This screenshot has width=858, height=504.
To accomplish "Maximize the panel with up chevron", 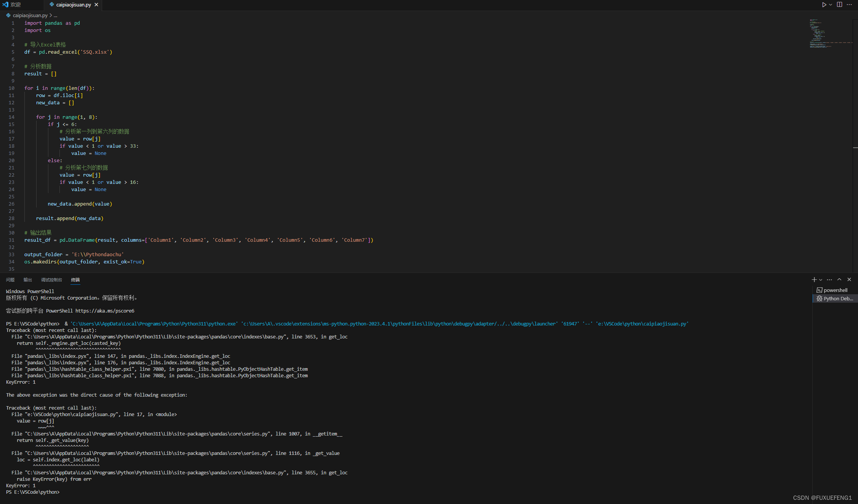I will coord(839,279).
